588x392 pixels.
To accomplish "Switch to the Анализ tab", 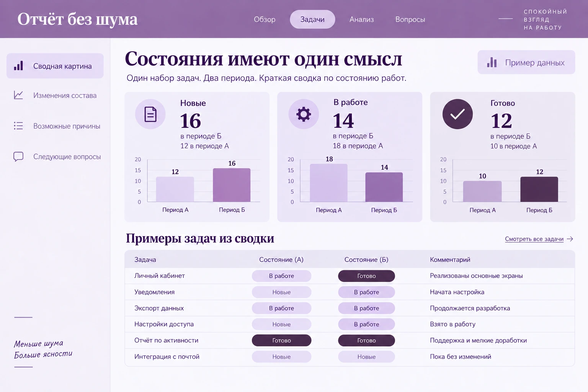I will (361, 20).
